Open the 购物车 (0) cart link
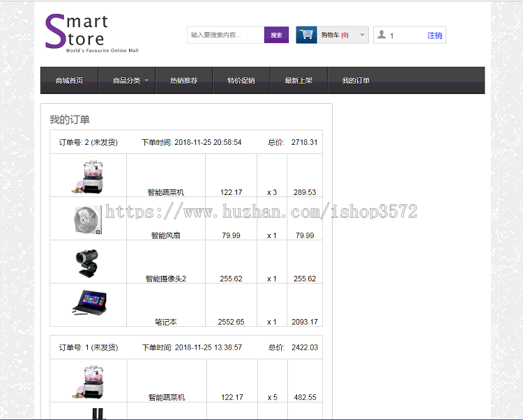 coord(335,35)
